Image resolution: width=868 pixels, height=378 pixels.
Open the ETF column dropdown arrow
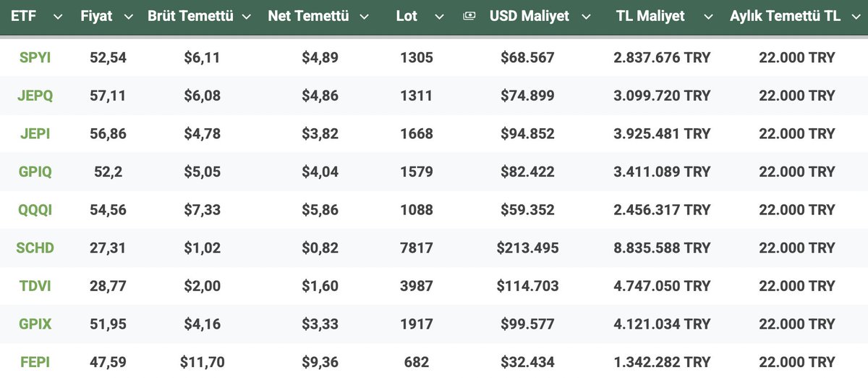point(58,17)
